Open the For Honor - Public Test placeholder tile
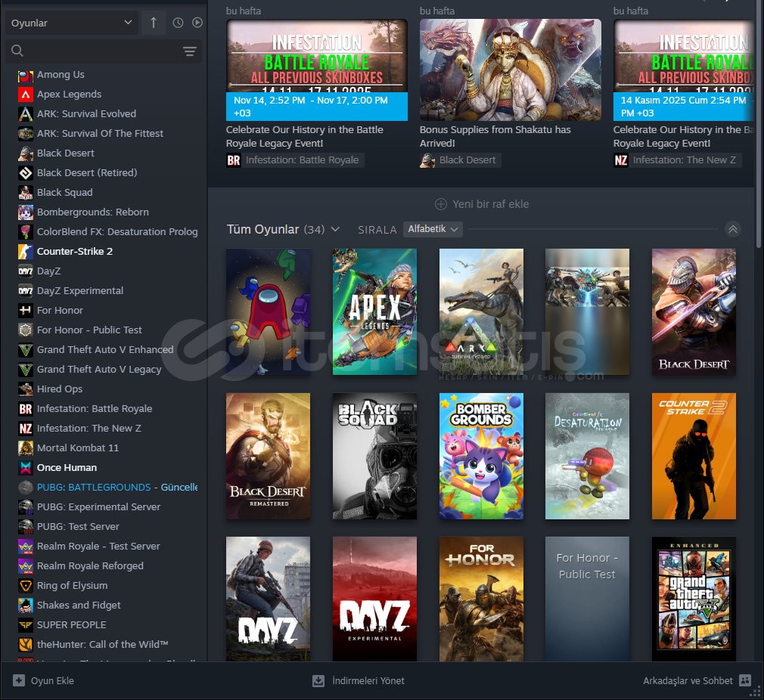 [587, 599]
